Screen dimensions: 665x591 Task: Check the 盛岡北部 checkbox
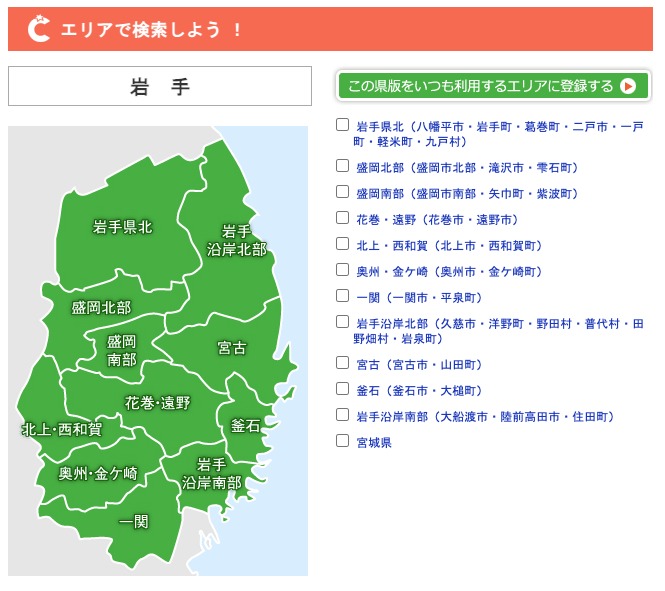pos(342,165)
